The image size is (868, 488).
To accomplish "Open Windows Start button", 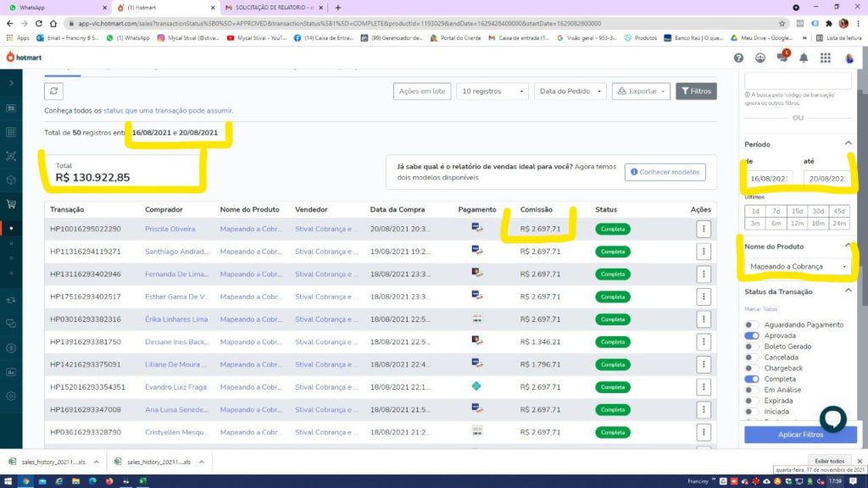I will click(x=8, y=481).
